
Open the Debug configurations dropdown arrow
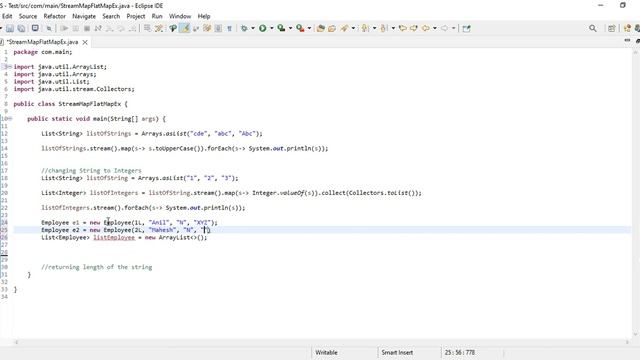pos(253,28)
